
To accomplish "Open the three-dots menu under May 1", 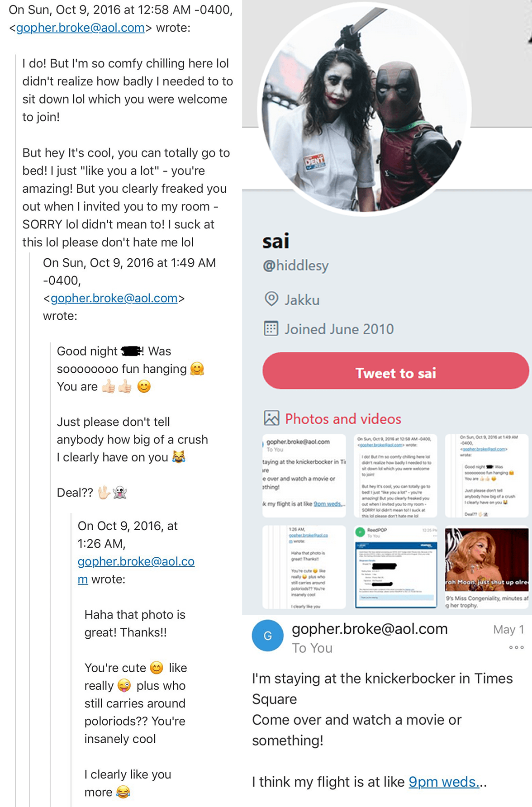I will click(516, 647).
